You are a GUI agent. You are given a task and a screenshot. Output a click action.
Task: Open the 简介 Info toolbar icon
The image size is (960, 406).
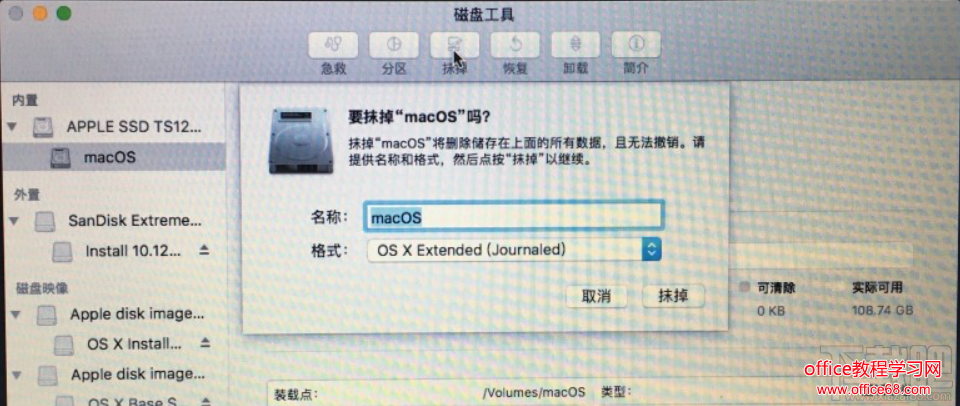click(x=636, y=45)
